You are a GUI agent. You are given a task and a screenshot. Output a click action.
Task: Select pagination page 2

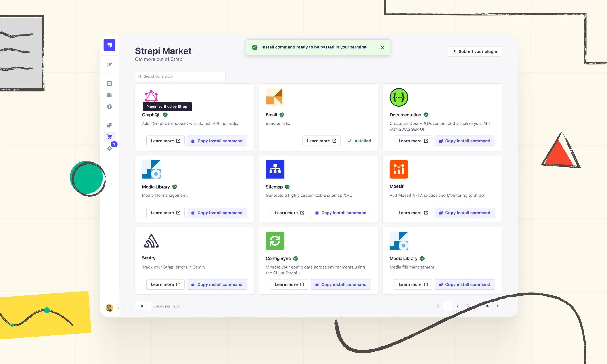(458, 306)
